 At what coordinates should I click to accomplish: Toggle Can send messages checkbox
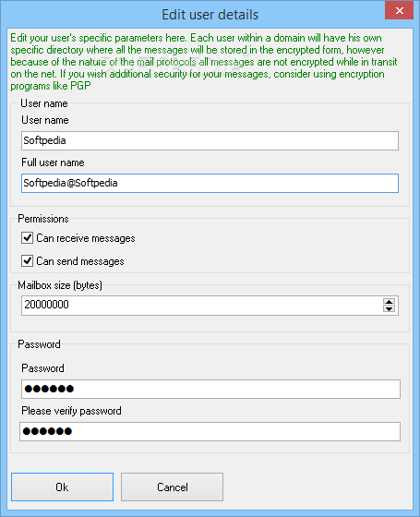(x=27, y=260)
